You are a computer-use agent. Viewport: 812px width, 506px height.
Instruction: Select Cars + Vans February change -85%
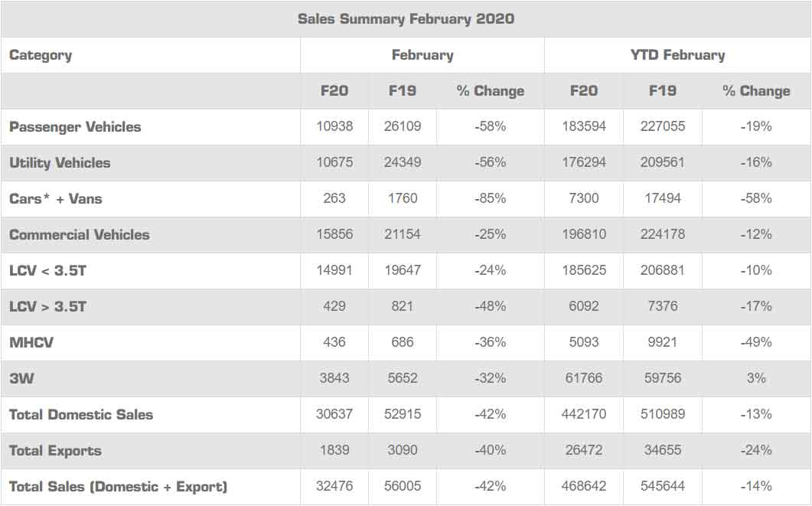coord(490,199)
